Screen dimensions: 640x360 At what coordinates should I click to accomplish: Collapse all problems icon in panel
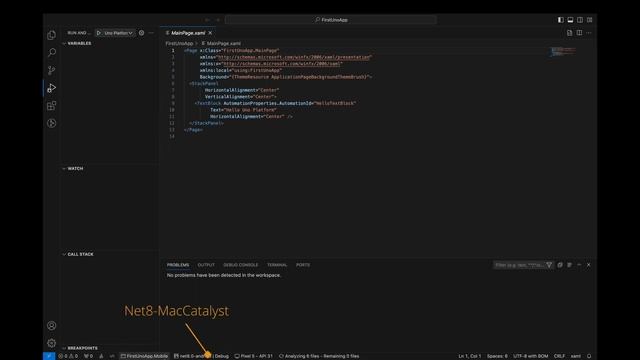click(560, 265)
